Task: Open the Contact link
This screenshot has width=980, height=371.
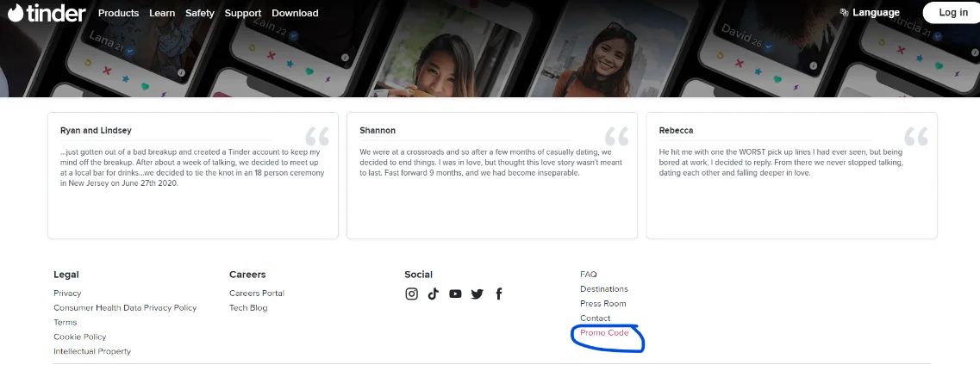Action: [595, 318]
